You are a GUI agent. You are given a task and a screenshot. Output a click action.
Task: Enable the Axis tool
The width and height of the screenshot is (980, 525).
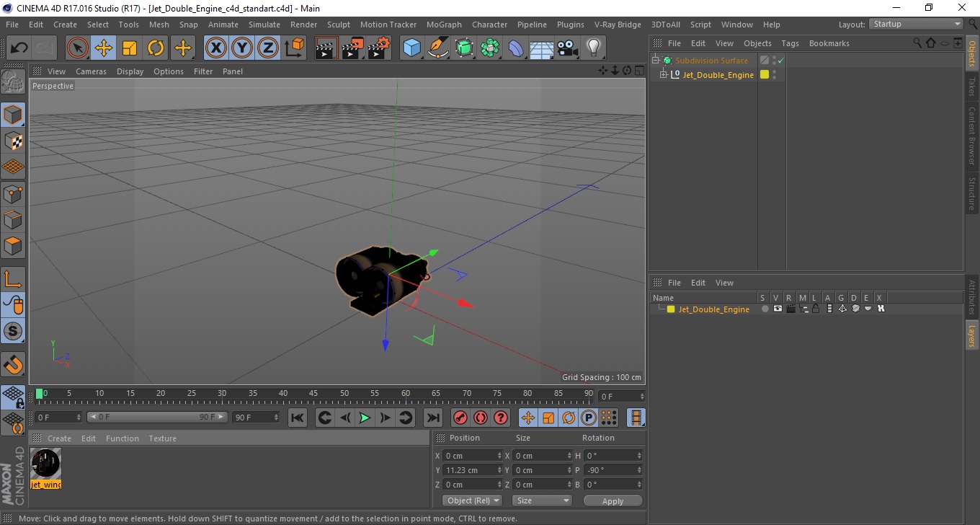pyautogui.click(x=13, y=279)
